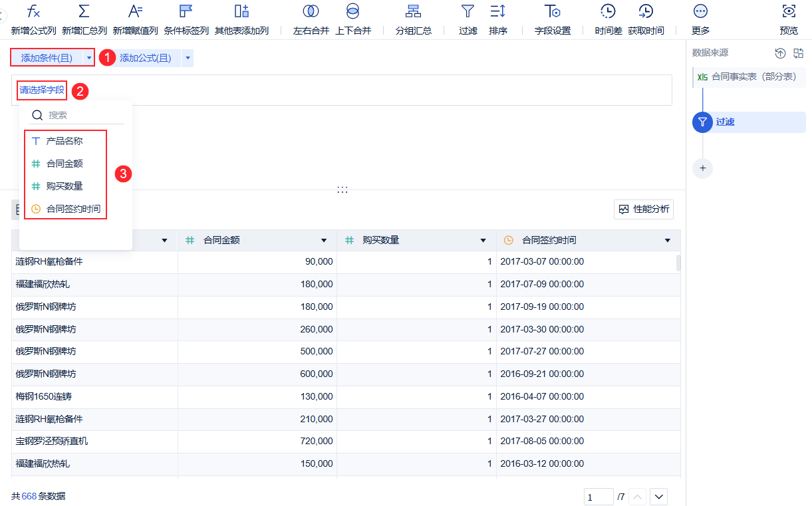Image resolution: width=812 pixels, height=506 pixels.
Task: Click the search magnifier icon in dropdown
Action: [x=37, y=115]
